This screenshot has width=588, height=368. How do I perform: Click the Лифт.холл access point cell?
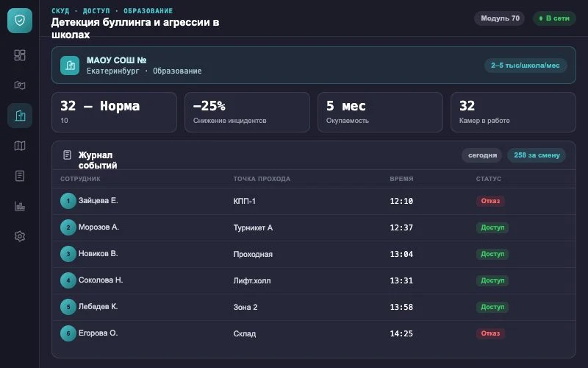pos(252,280)
